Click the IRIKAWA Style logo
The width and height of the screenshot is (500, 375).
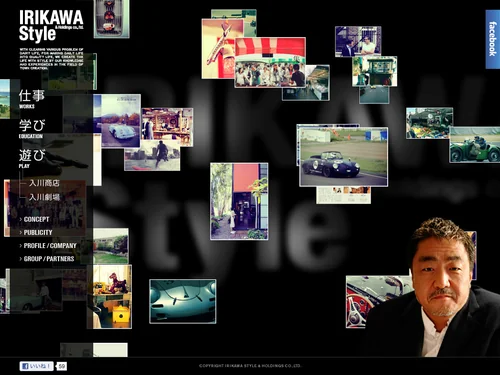tap(51, 26)
